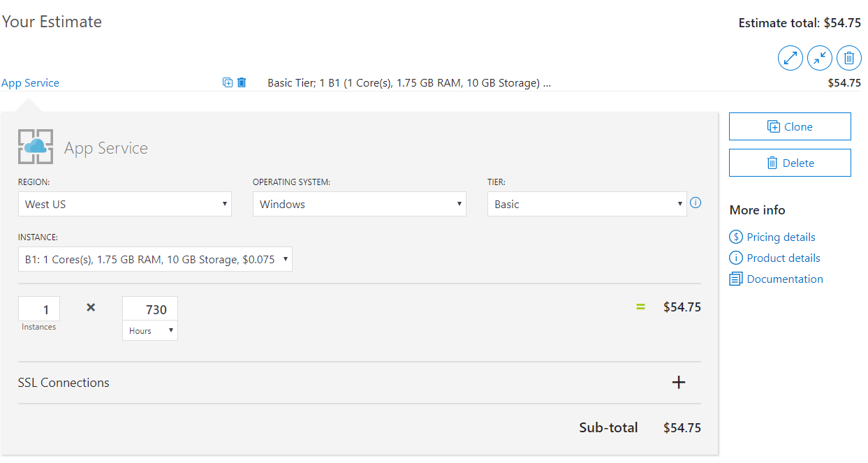
Task: Change the Hours unit dropdown
Action: pyautogui.click(x=150, y=331)
